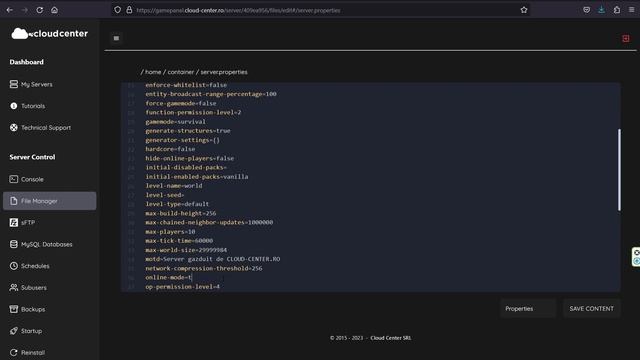The image size is (640, 360).
Task: Click the browser URL address bar
Action: (x=320, y=10)
